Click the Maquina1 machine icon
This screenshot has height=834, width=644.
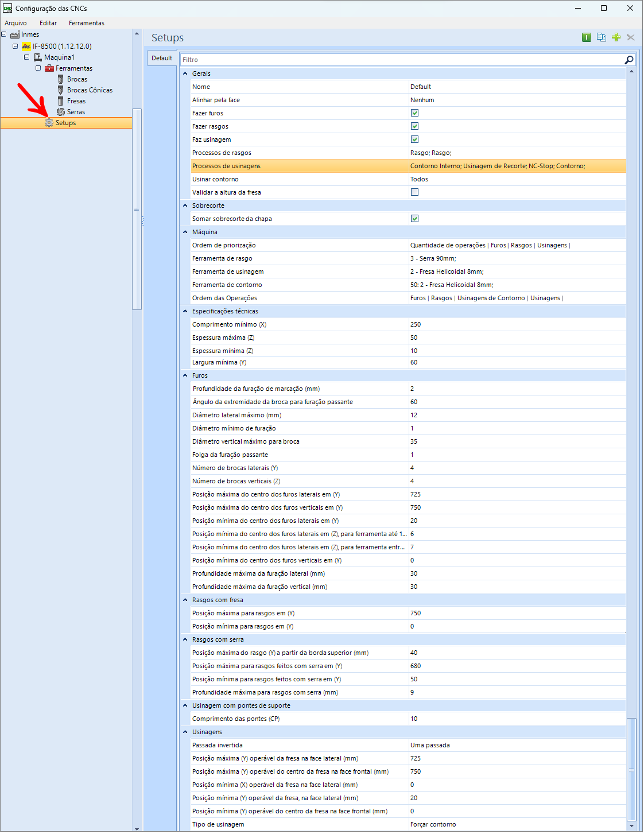coord(38,57)
